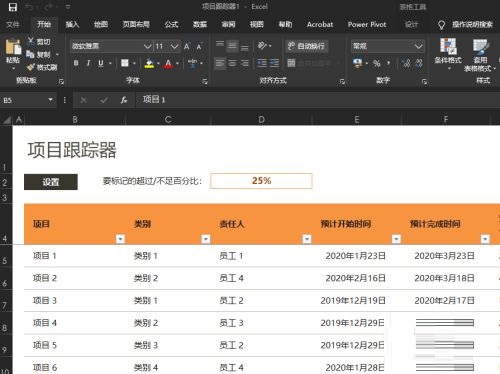This screenshot has width=500, height=374.
Task: Open number format (常规) dropdown
Action: click(x=418, y=46)
